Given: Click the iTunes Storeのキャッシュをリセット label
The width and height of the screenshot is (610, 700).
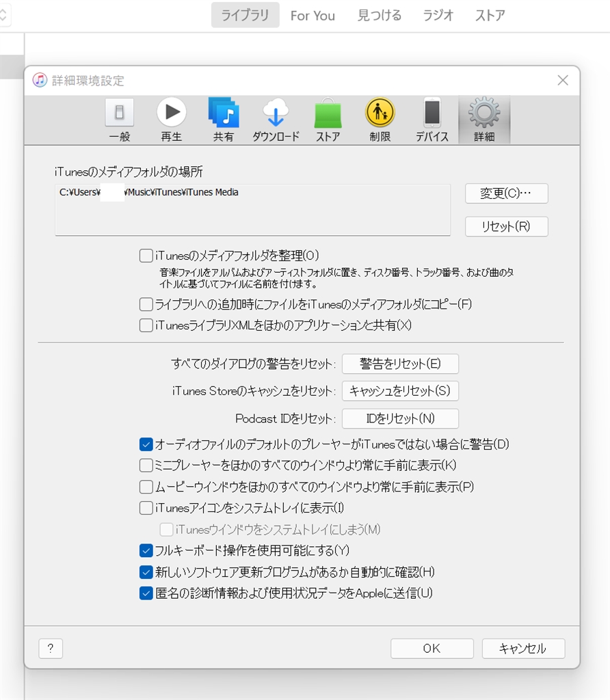Looking at the screenshot, I should click(x=254, y=391).
